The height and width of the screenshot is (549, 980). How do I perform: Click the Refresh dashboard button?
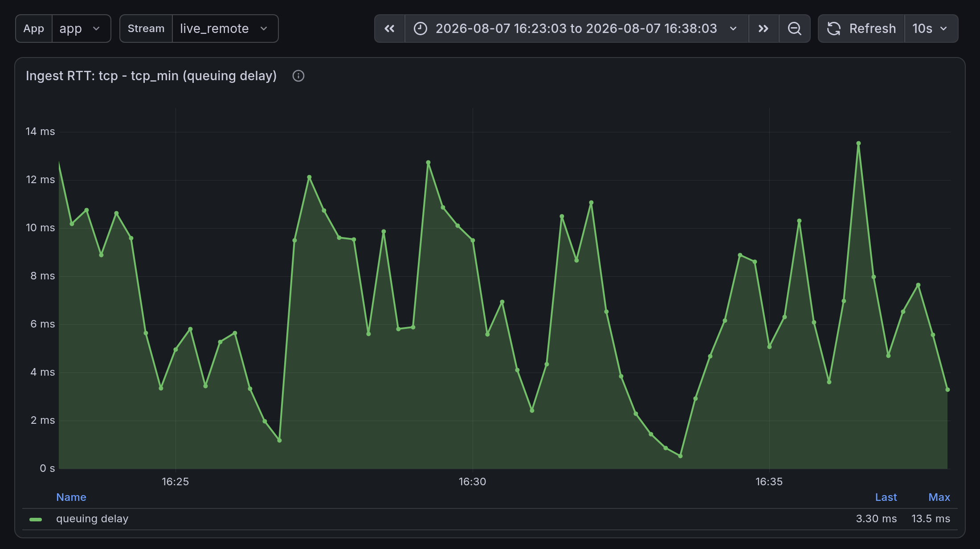(862, 29)
